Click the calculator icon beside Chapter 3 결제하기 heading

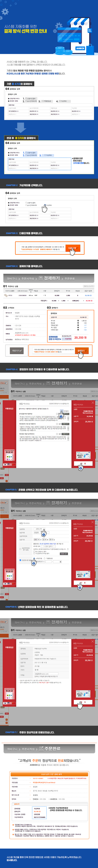point(40,278)
